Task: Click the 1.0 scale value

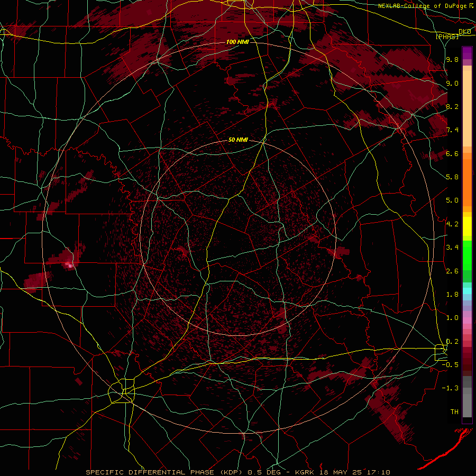Action: 452,318
